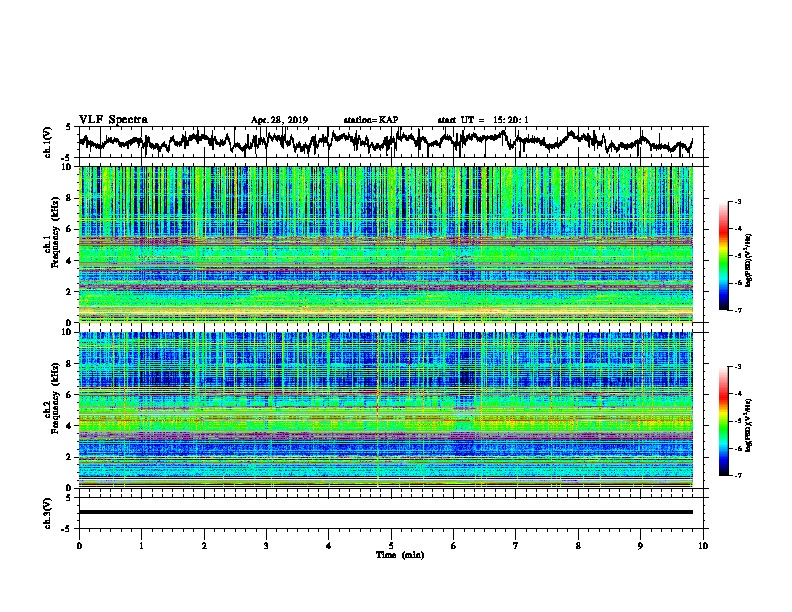This screenshot has height=612, width=792.
Task: Click the ch.1 colorbar log(PSD) unit label
Action: pyautogui.click(x=749, y=260)
